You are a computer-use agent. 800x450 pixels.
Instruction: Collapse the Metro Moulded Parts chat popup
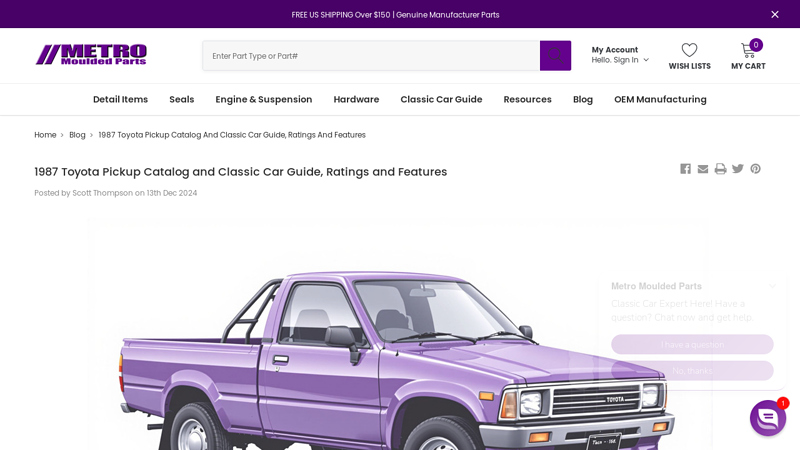point(772,286)
